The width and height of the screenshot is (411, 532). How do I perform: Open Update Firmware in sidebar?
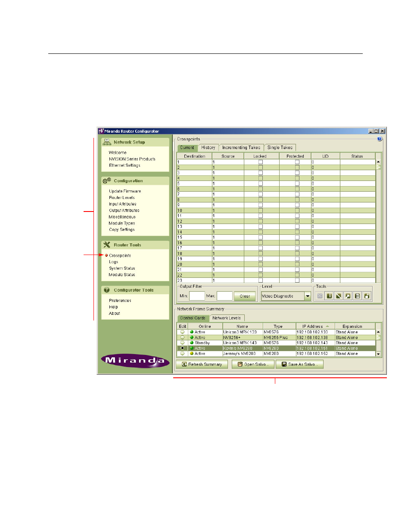(x=125, y=191)
